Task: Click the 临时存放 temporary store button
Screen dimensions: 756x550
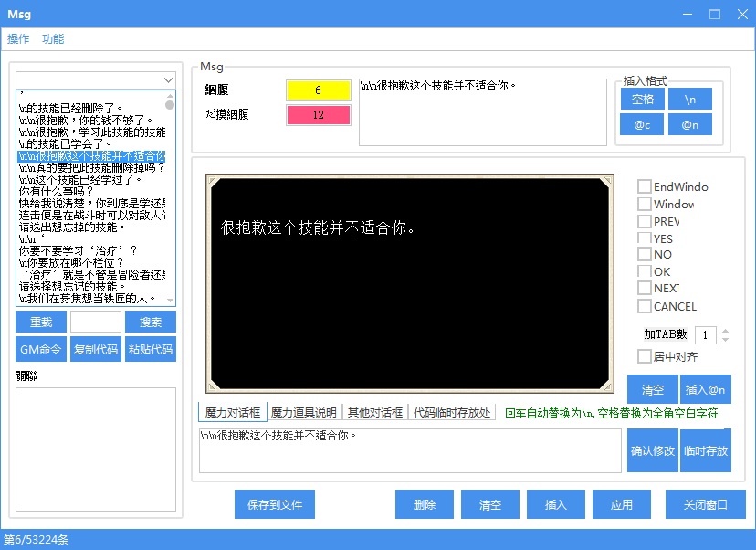Action: pos(706,450)
